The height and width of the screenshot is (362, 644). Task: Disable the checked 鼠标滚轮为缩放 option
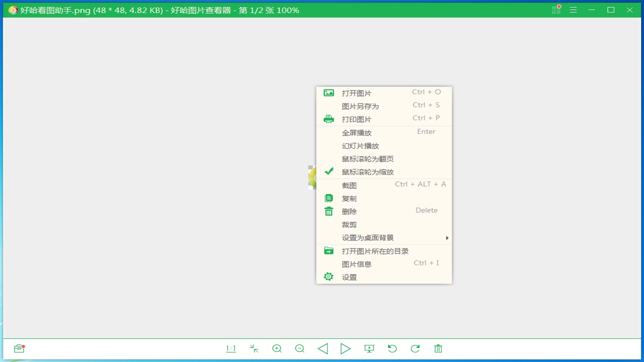368,172
